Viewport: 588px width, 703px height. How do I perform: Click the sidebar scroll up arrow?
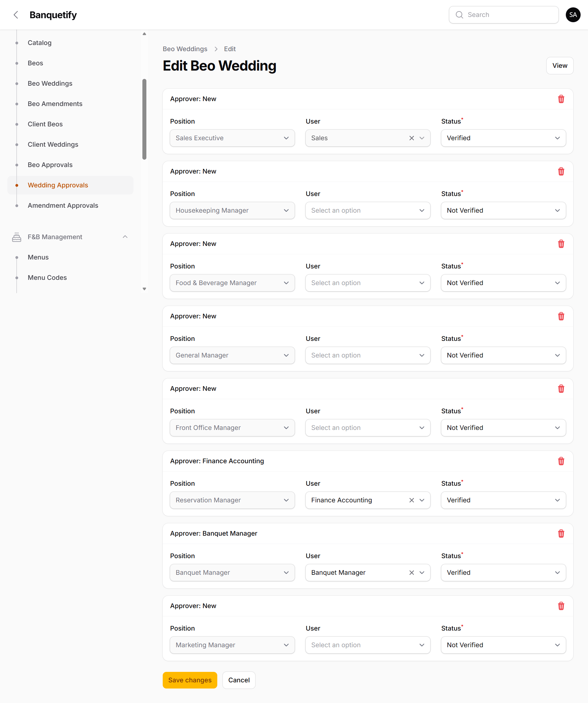tap(144, 34)
